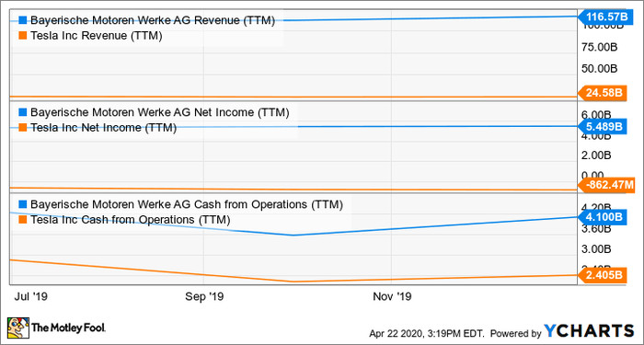The height and width of the screenshot is (345, 644).
Task: Open the YCHARTS logo link
Action: click(590, 330)
